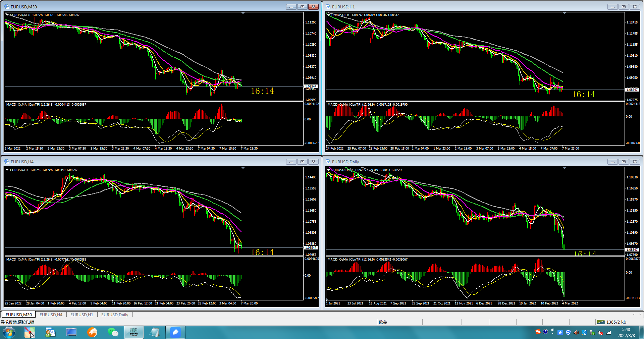The image size is (644, 339).
Task: Expand the Daily chart header dropdown triangle
Action: tap(328, 170)
